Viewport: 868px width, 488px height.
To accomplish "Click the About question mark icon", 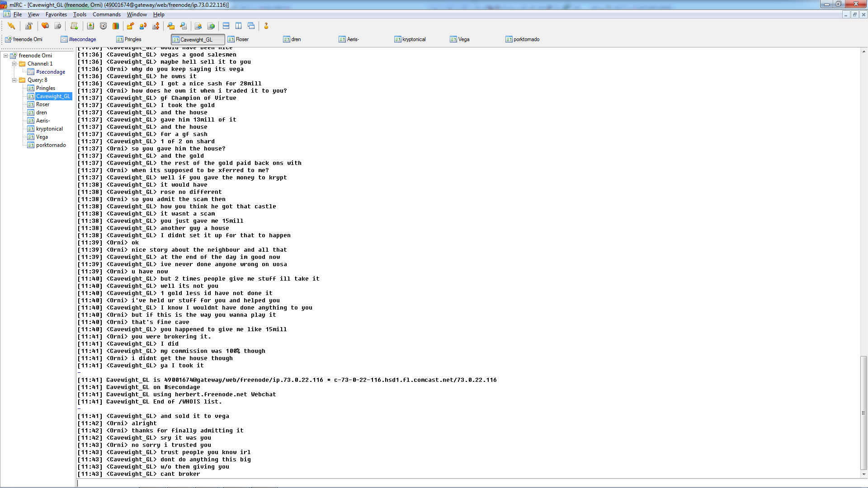I will 266,26.
